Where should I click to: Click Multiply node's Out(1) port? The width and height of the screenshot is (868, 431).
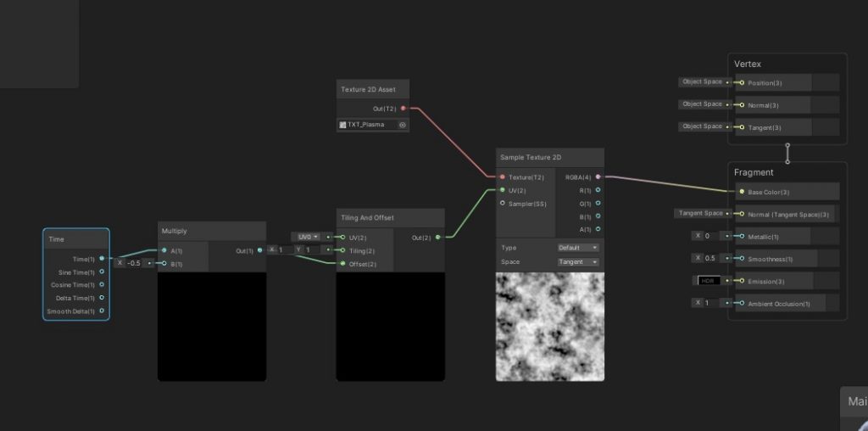(259, 250)
